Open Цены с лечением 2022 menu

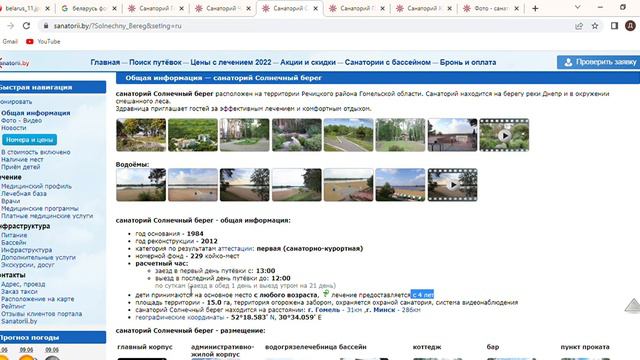(x=231, y=62)
